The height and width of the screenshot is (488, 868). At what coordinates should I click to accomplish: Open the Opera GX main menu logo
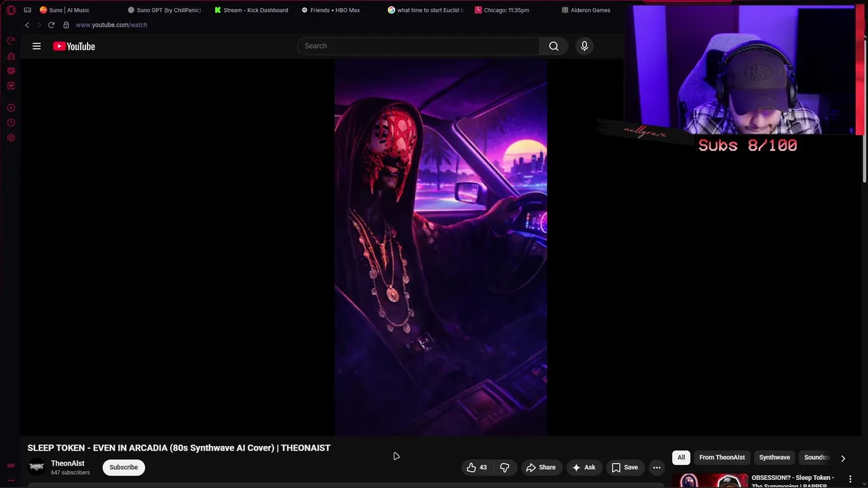11,10
